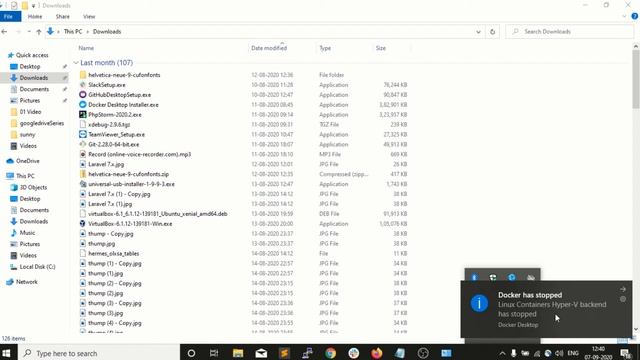Viewport: 640px width, 360px height.
Task: Select the helvetica-neue-9-cufonfonts folder icon
Action: pyautogui.click(x=82, y=75)
